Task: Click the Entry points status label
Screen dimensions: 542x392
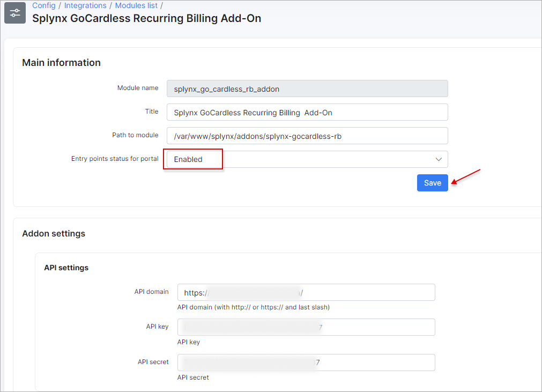Action: coord(115,159)
